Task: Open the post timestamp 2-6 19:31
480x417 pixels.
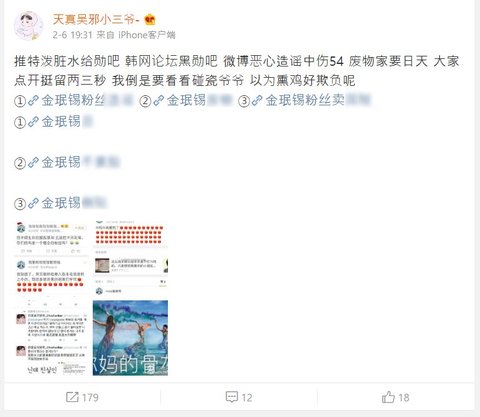Action: [x=72, y=35]
